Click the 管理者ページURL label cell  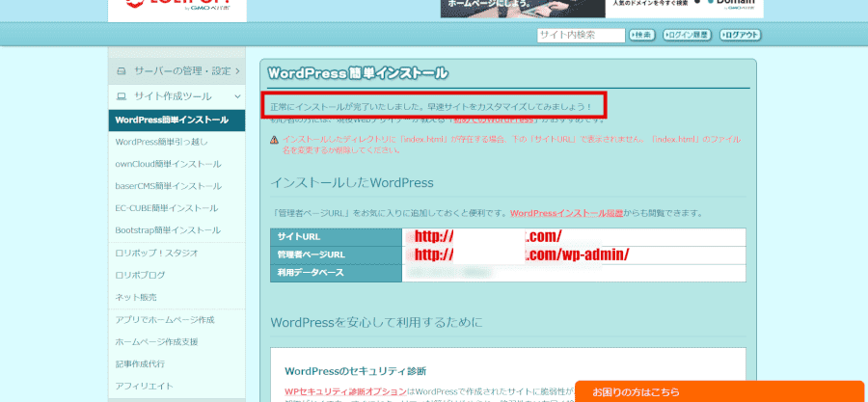tap(336, 255)
